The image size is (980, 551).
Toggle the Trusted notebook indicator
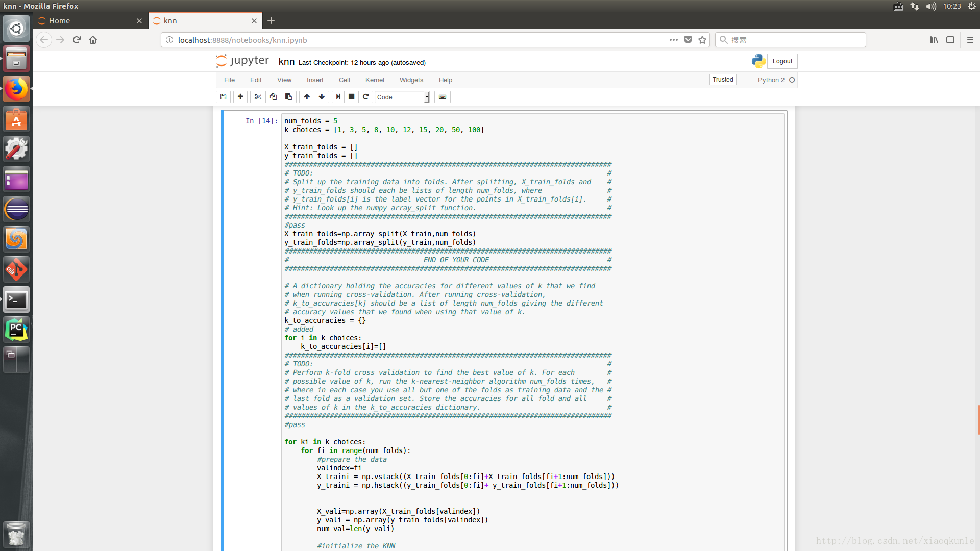click(723, 80)
